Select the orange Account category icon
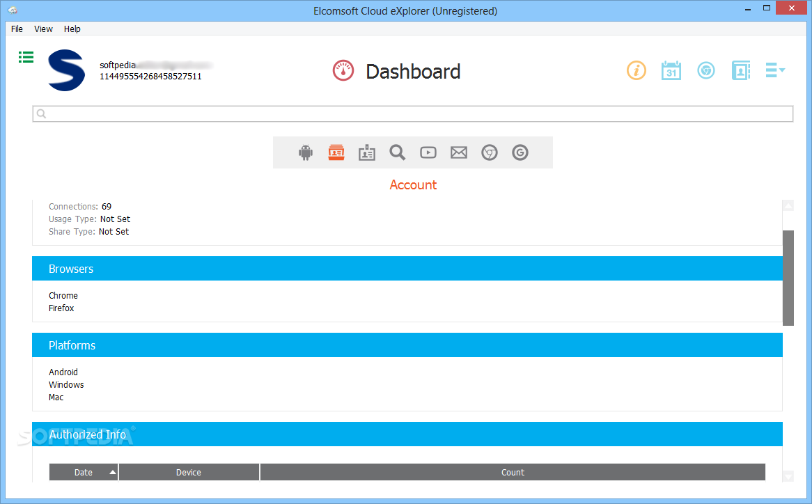 pyautogui.click(x=336, y=152)
